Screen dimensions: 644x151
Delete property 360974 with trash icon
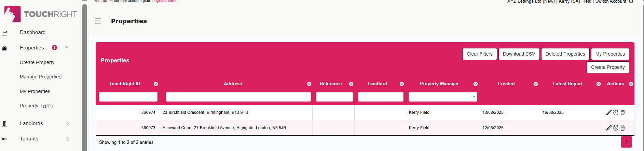(622, 112)
